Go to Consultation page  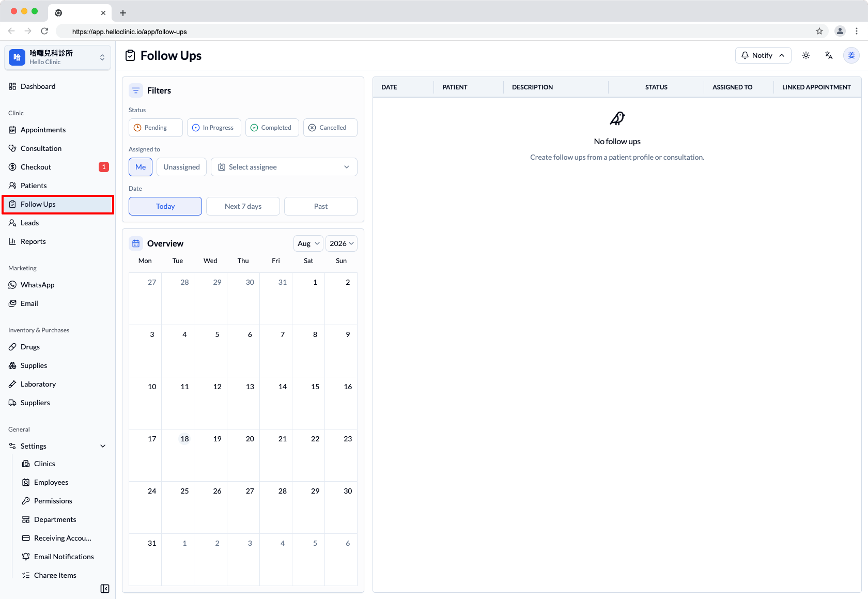click(x=58, y=148)
